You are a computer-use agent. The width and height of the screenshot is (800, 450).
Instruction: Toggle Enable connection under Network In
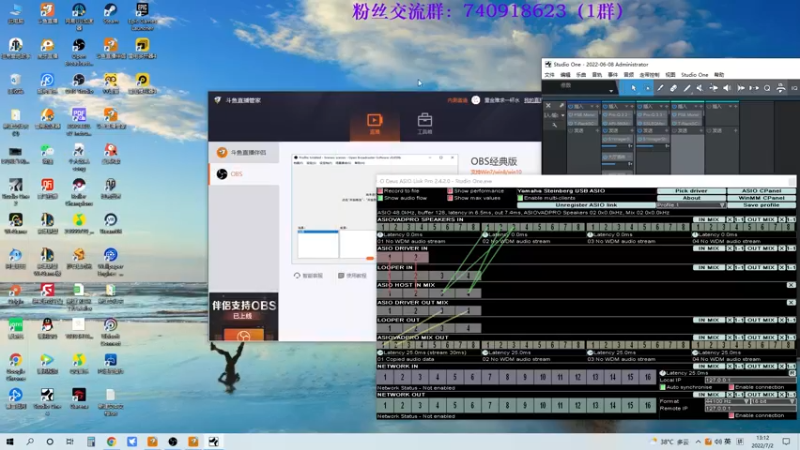[x=732, y=387]
